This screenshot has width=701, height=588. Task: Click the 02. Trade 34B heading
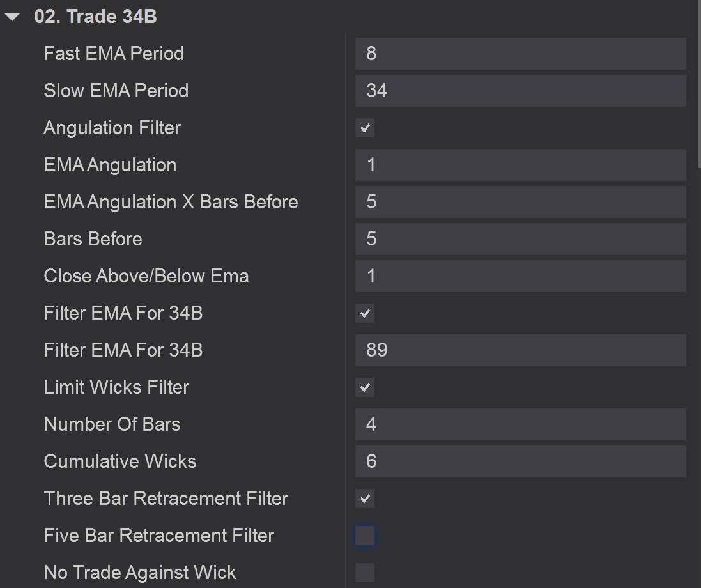(95, 17)
